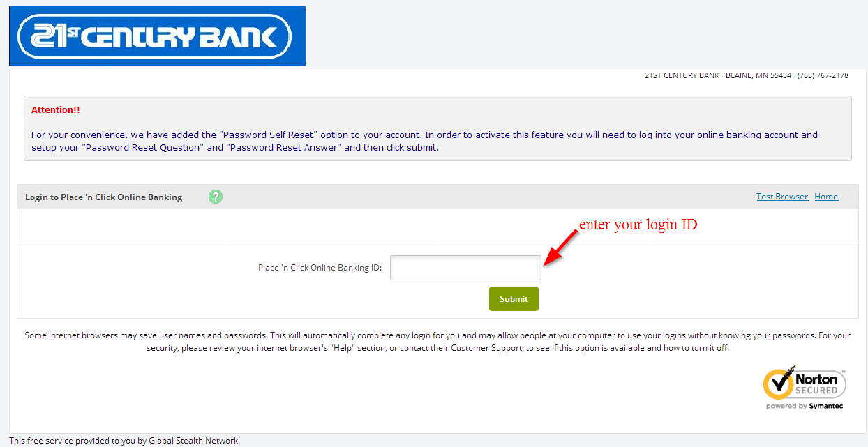Click the Global Stealth Network footer text
Image resolution: width=868 pixels, height=447 pixels.
[x=124, y=441]
